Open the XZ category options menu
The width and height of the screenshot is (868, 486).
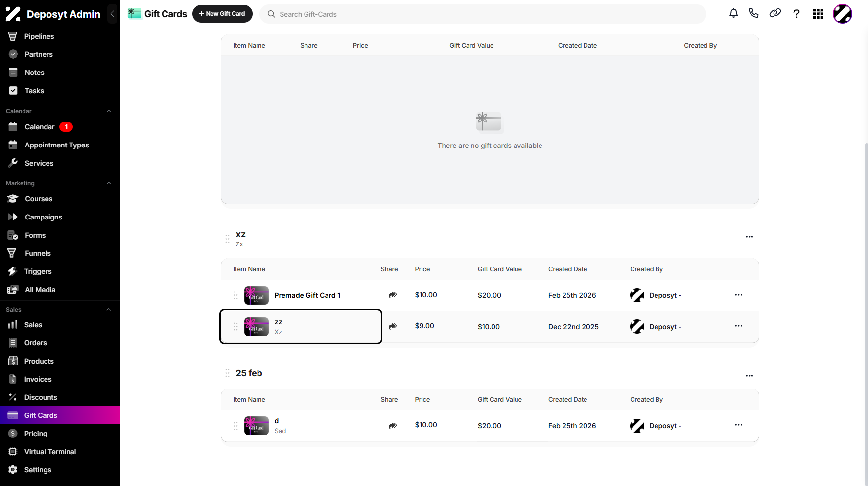(x=750, y=237)
